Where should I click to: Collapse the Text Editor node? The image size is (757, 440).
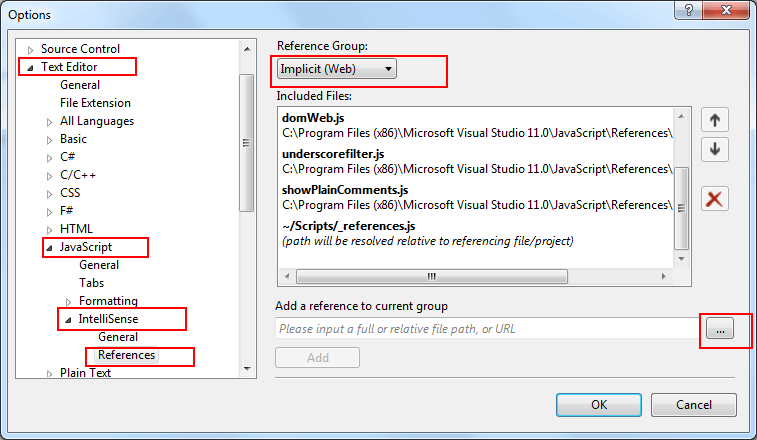click(30, 68)
